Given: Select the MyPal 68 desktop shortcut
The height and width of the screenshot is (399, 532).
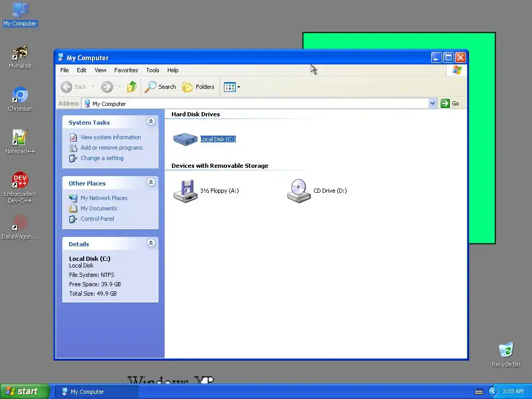Looking at the screenshot, I should [x=20, y=57].
